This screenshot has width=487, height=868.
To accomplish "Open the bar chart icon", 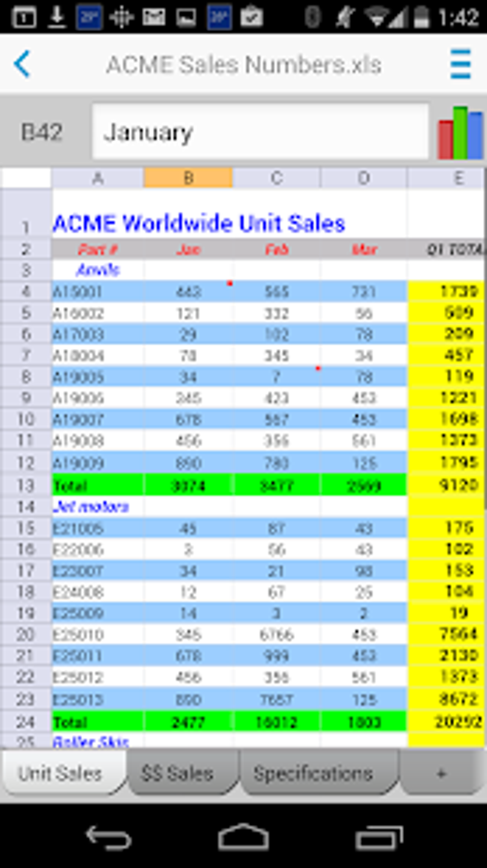I will click(460, 133).
